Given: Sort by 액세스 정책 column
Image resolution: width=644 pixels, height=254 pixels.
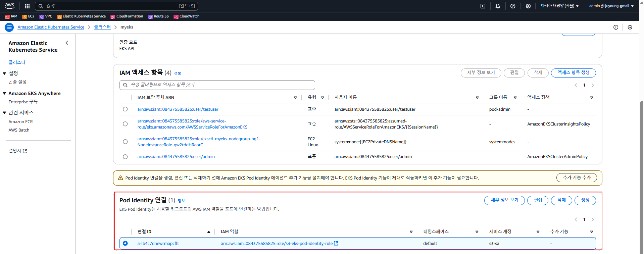Looking at the screenshot, I should 592,98.
